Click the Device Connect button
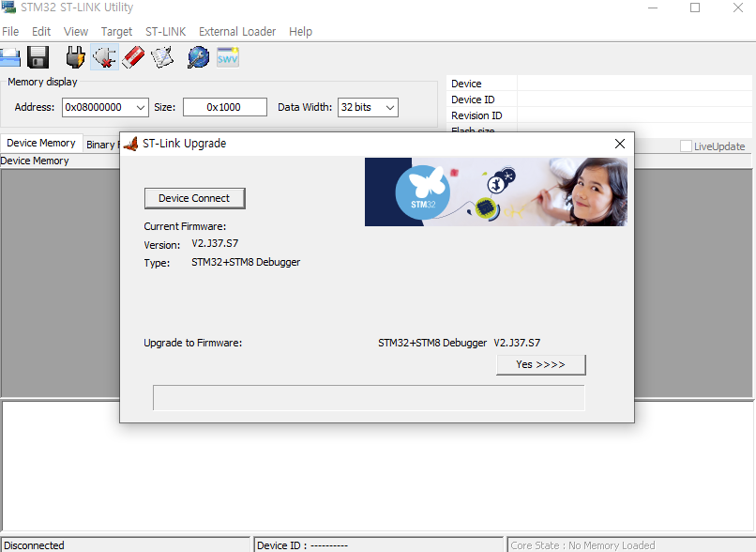The height and width of the screenshot is (552, 756). pos(194,198)
